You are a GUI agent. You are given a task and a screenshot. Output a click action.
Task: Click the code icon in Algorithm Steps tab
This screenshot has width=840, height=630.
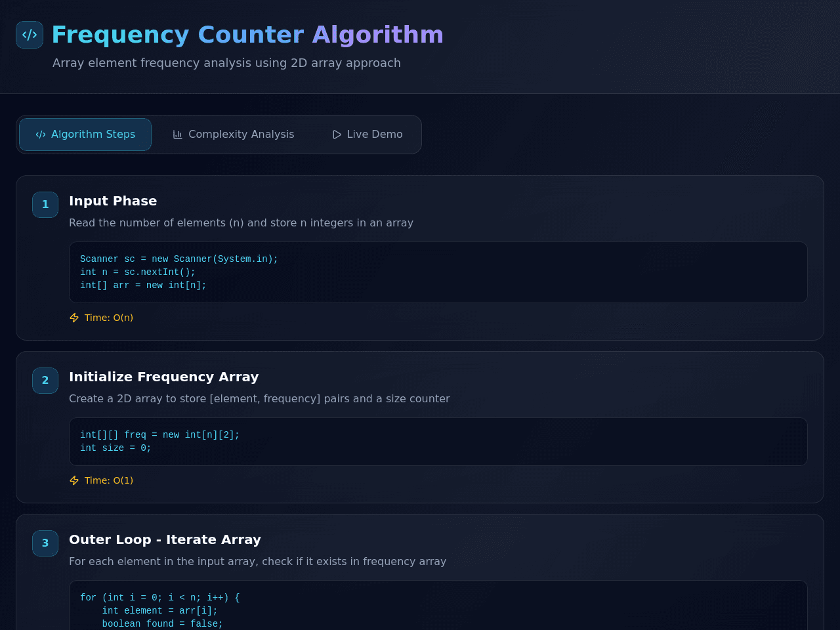(41, 135)
